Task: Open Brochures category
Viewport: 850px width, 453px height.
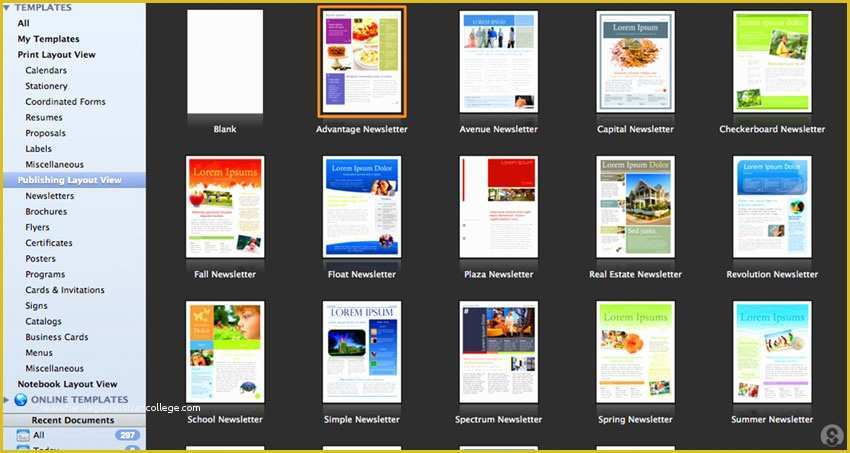Action: click(46, 212)
